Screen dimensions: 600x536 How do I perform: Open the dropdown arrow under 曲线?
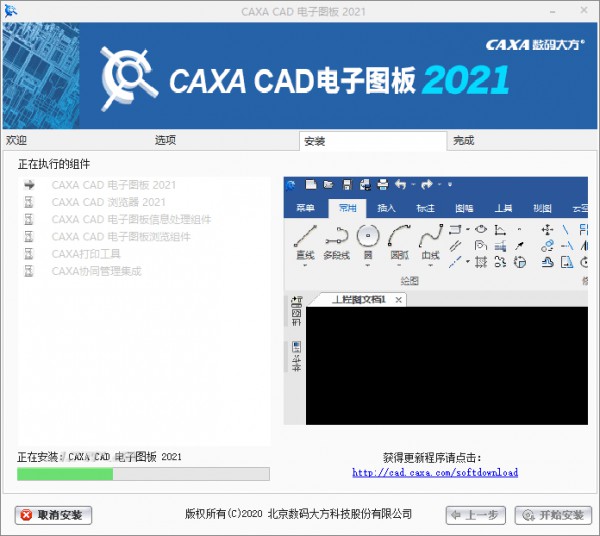430,267
